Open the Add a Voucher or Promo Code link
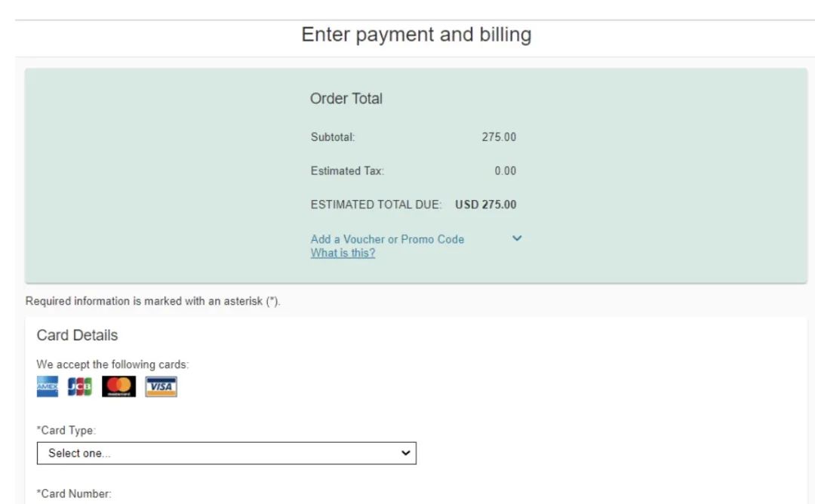This screenshot has height=504, width=815. click(x=387, y=239)
